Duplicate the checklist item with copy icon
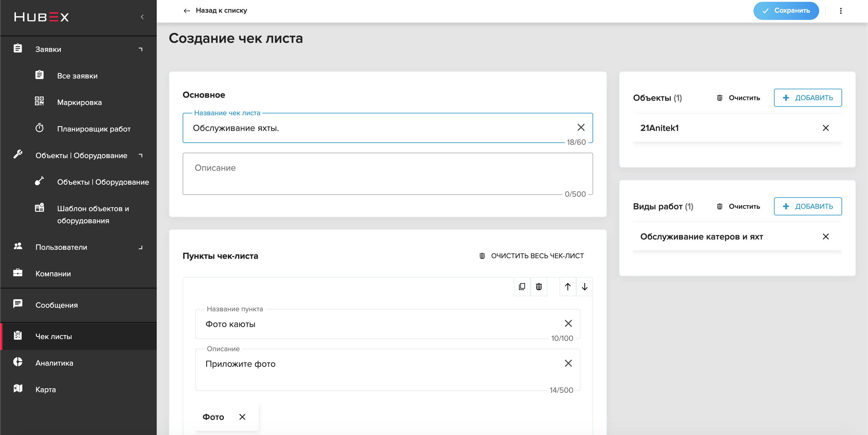Viewport: 868px width, 435px height. [x=522, y=287]
